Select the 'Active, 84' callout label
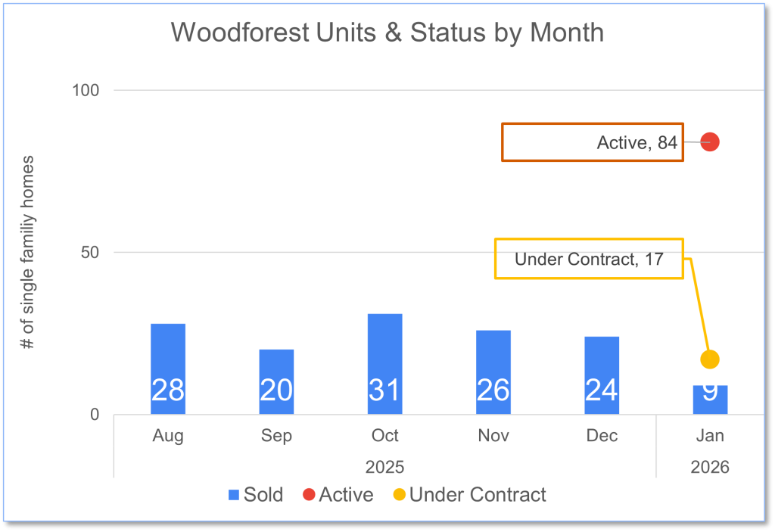This screenshot has height=532, width=775. click(x=593, y=142)
